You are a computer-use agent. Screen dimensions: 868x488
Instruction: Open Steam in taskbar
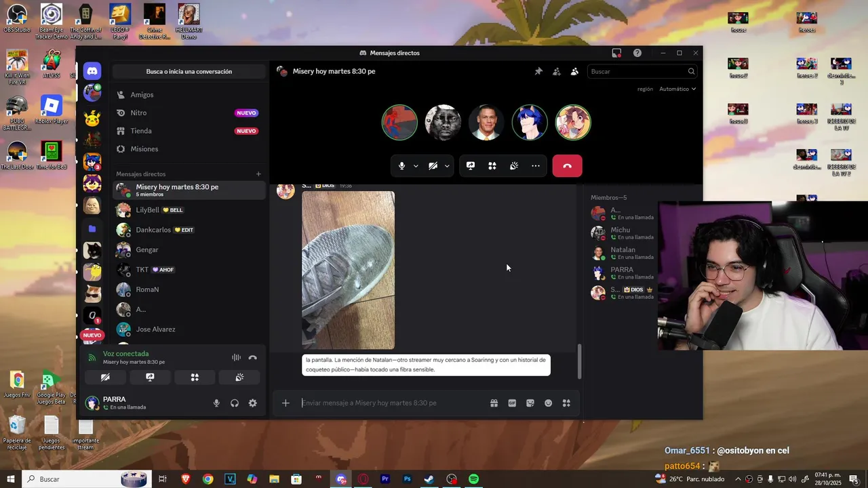(x=429, y=479)
